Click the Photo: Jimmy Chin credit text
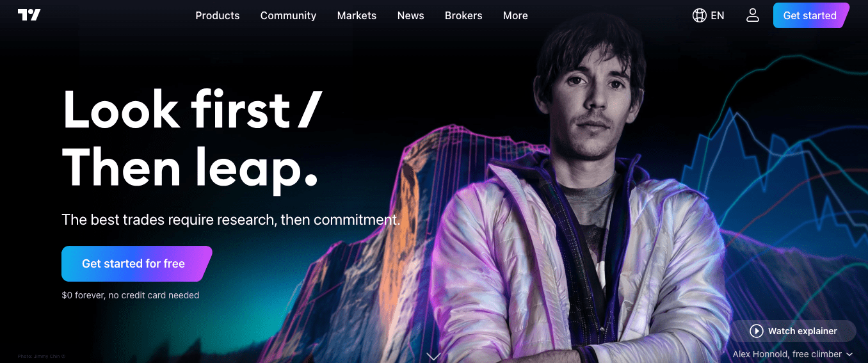The width and height of the screenshot is (868, 363). [x=42, y=356]
